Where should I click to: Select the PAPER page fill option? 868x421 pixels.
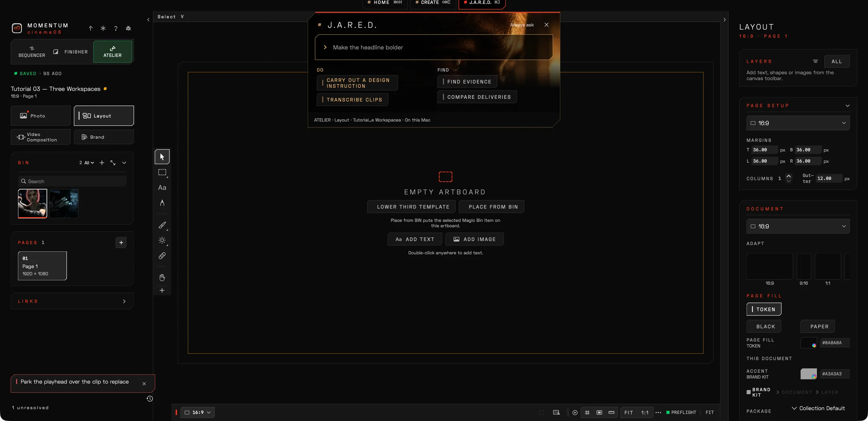click(x=817, y=327)
